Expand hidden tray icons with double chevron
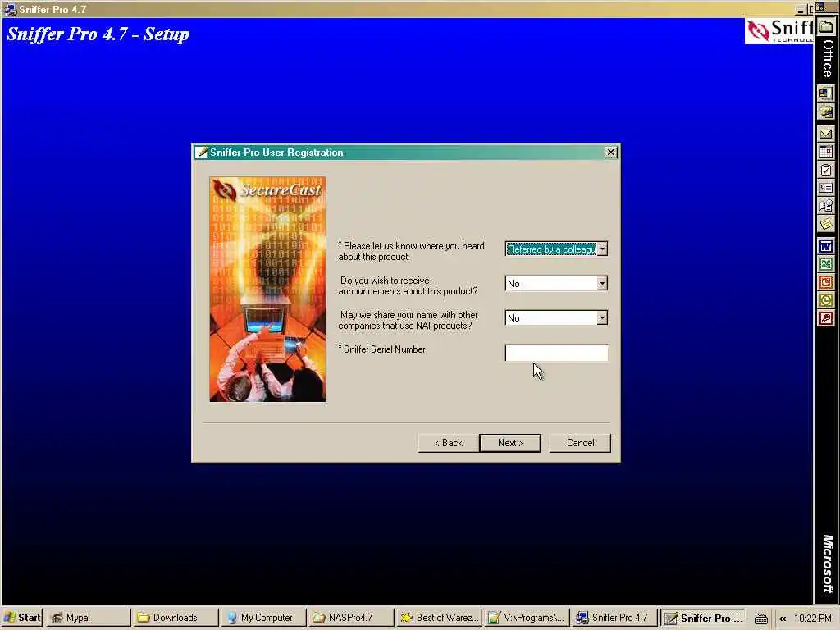 click(783, 619)
